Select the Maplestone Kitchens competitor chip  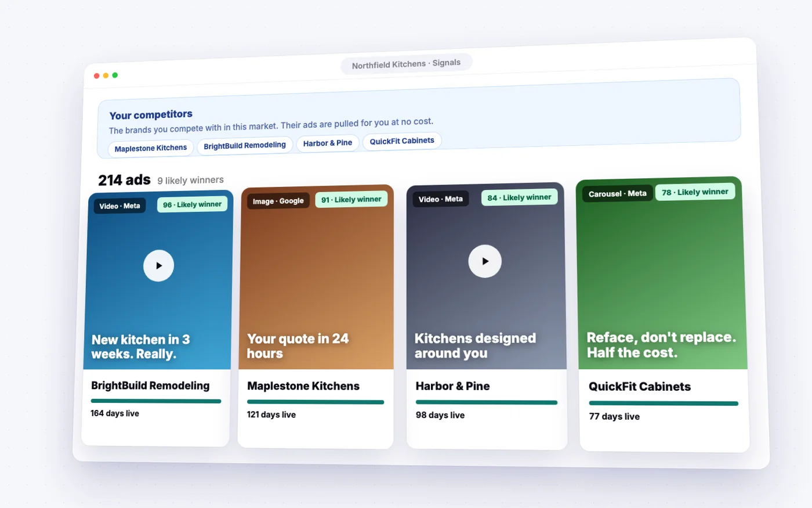click(x=151, y=148)
